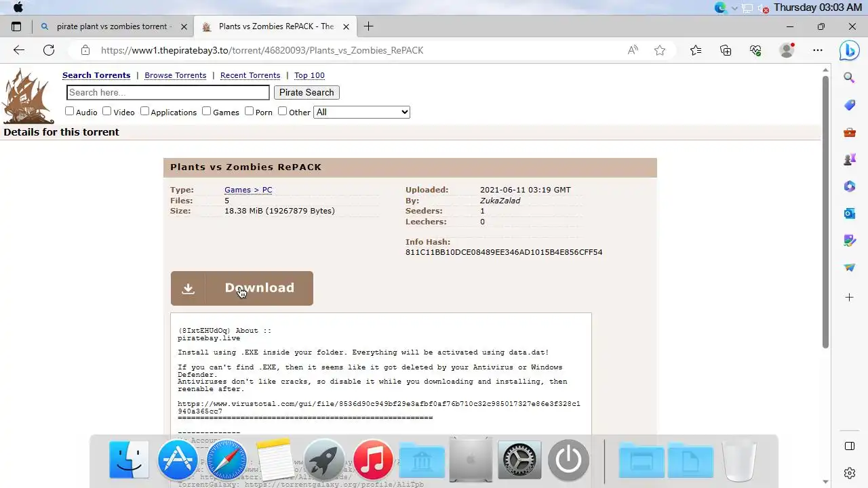
Task: Click The Pirate Bay ship logo
Action: click(28, 96)
